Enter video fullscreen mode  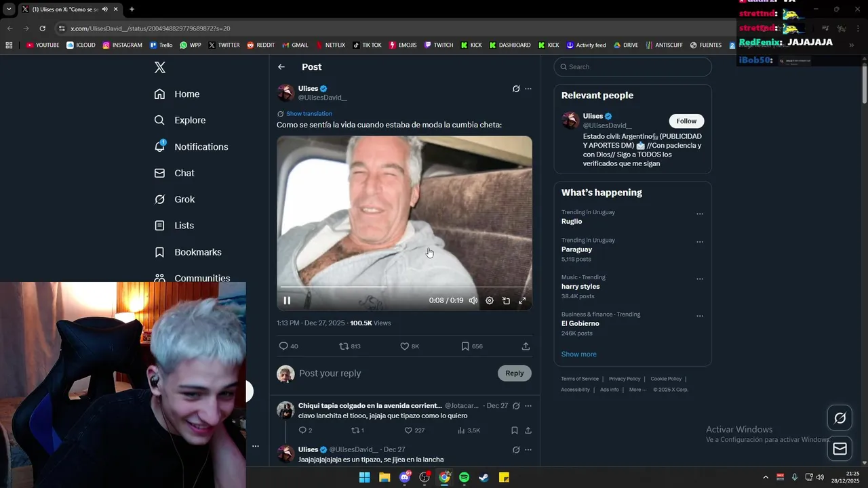(x=522, y=300)
